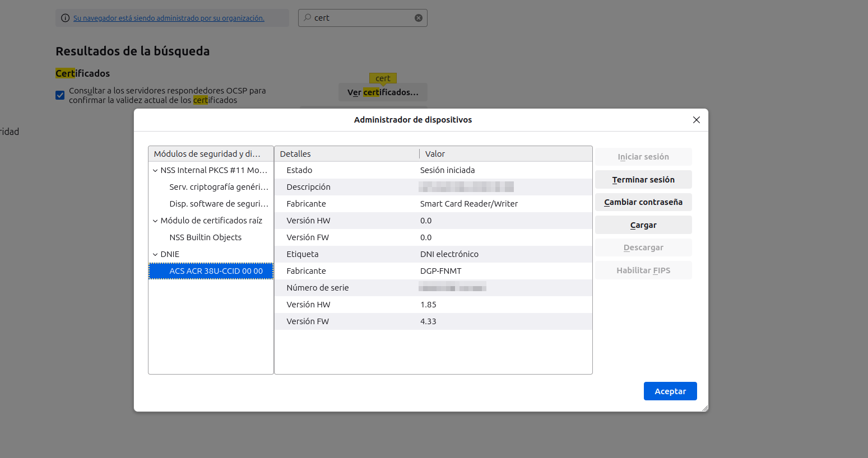Viewport: 868px width, 458px height.
Task: Select NSS Builtin Objects entry
Action: pyautogui.click(x=205, y=237)
